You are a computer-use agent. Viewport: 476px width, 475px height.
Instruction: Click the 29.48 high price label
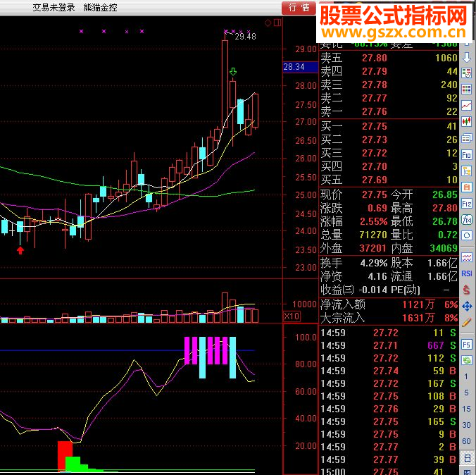click(x=245, y=37)
